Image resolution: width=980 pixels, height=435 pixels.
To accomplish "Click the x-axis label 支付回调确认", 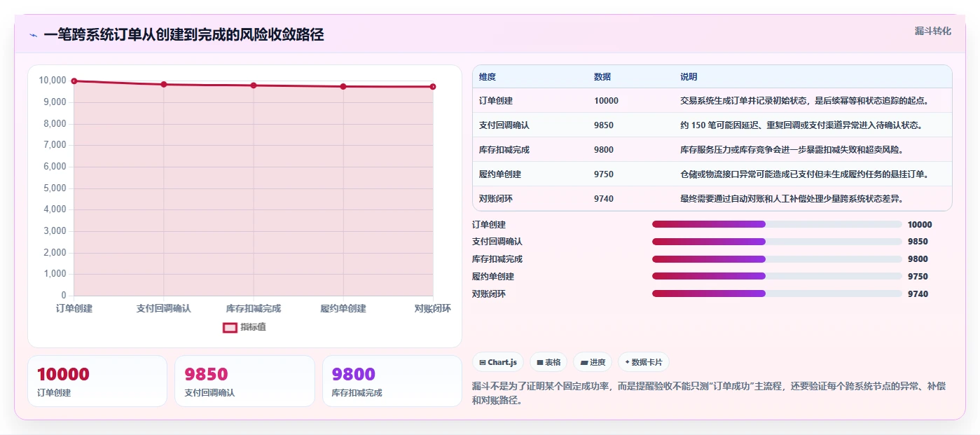I will (x=164, y=308).
